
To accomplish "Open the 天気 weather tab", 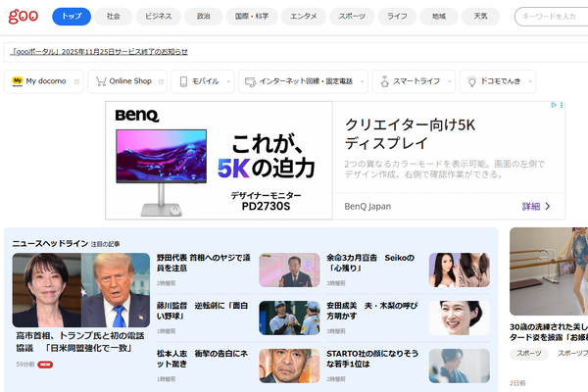I will pos(480,17).
